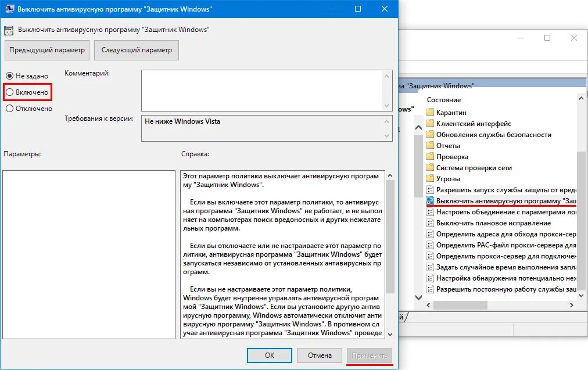The height and width of the screenshot is (370, 588).
Task: Click version requirements scroll down arrow
Action: [386, 136]
